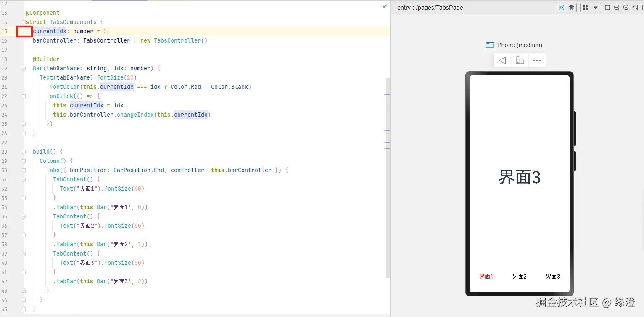The width and height of the screenshot is (644, 317).
Task: Fit preview to screen icon
Action: [x=635, y=8]
